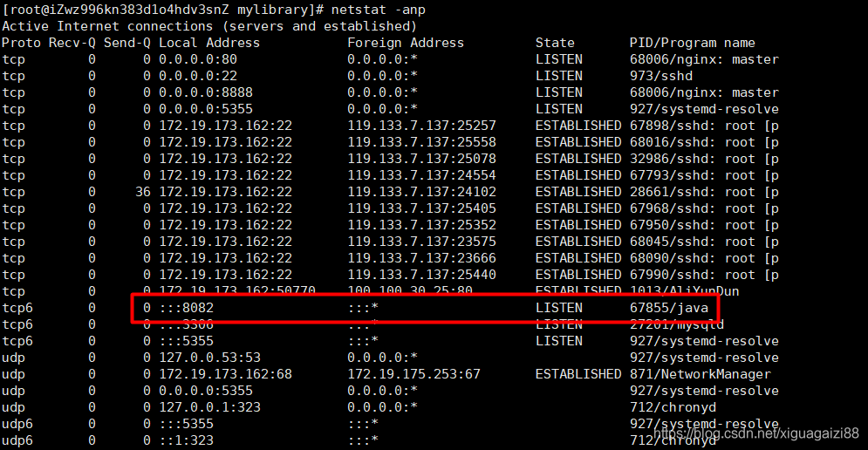Viewport: 868px width, 450px height.
Task: Click process '67898/sshd: root'
Action: [x=692, y=126]
